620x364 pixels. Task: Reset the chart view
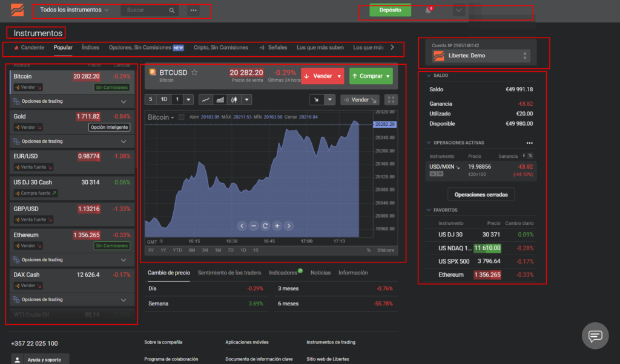265,226
